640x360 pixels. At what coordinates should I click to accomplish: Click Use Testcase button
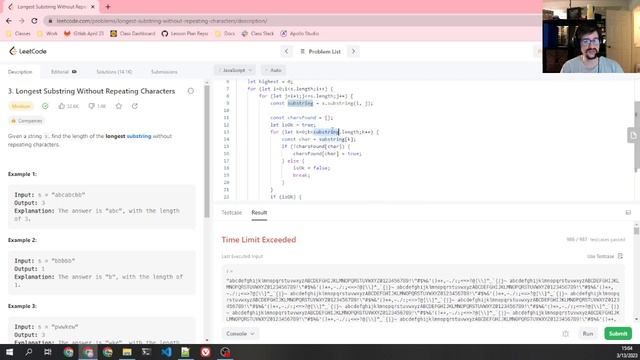point(604,256)
